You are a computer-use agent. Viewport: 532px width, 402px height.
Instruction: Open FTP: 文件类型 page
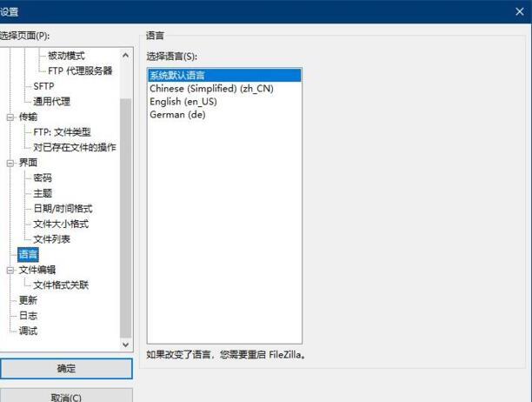(62, 131)
